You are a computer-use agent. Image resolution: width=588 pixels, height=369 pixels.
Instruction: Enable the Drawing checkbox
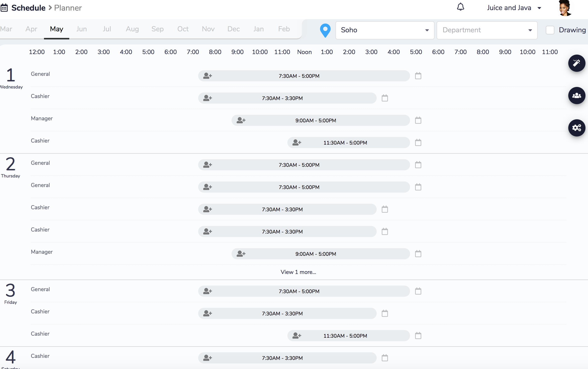[550, 30]
